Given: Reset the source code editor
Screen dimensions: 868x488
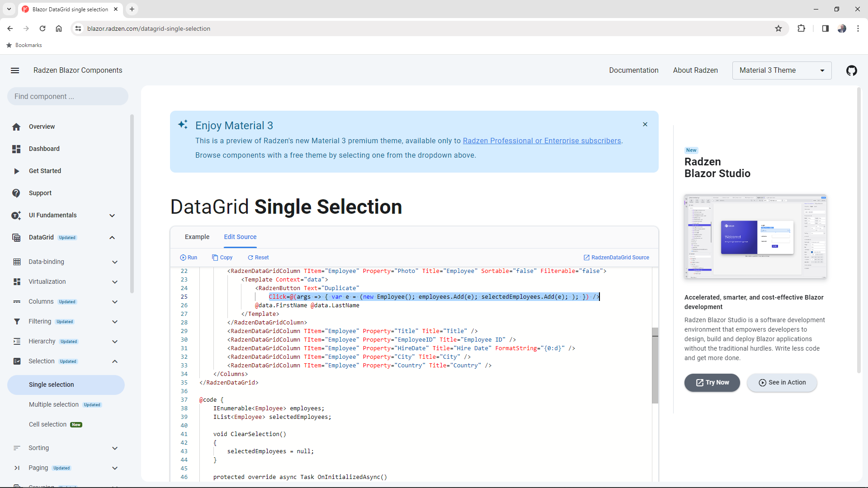Looking at the screenshot, I should coord(258,258).
